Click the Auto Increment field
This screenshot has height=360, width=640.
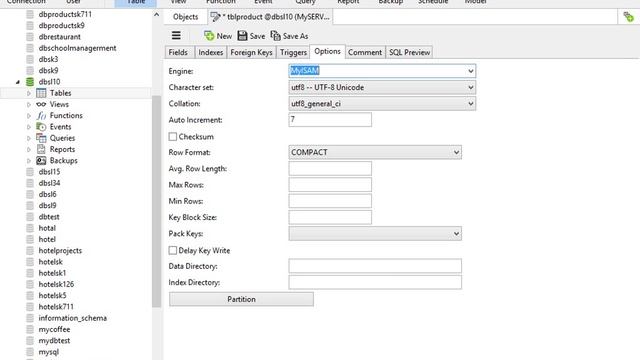[x=330, y=120]
